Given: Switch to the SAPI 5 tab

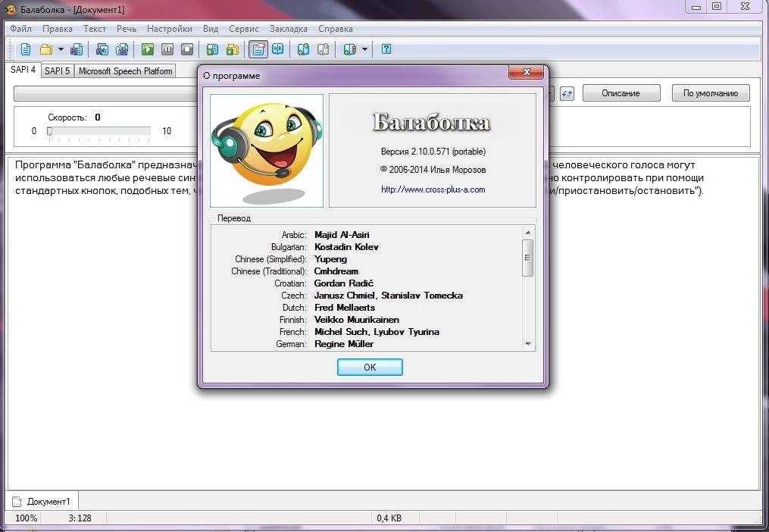Looking at the screenshot, I should tap(58, 71).
